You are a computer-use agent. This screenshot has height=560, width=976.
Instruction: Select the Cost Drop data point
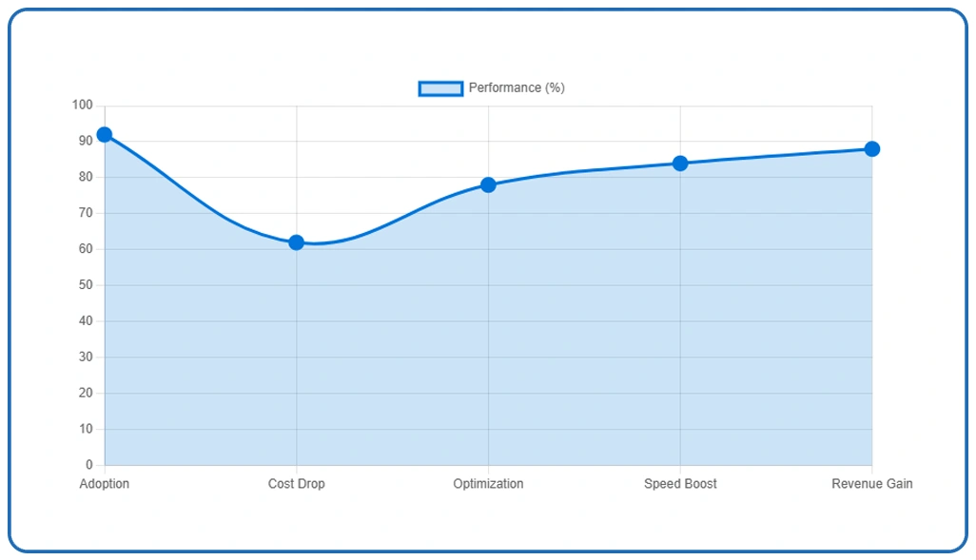296,242
